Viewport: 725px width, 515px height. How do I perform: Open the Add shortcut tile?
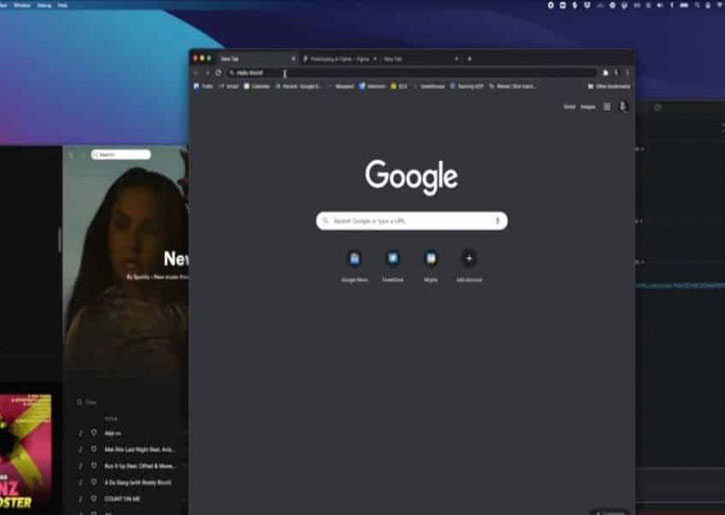pos(468,259)
